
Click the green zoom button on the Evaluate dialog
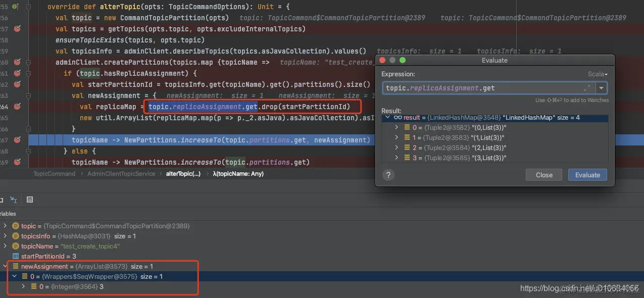pos(403,60)
